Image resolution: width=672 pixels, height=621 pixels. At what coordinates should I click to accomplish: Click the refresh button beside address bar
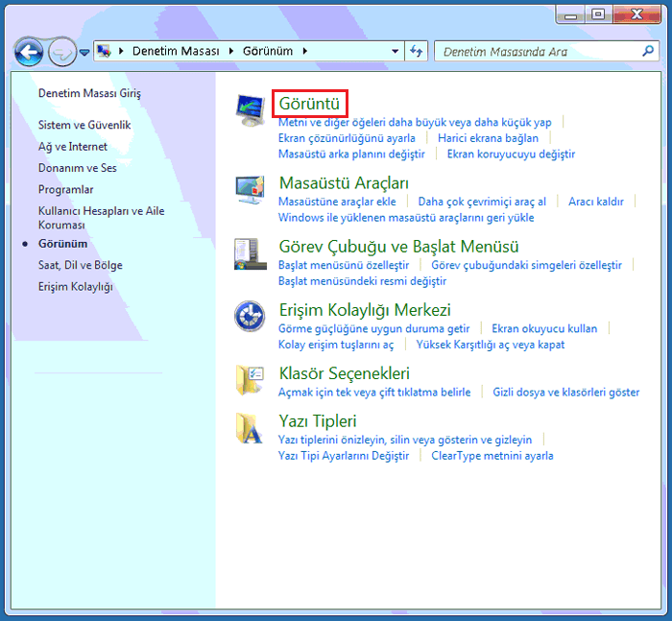click(416, 52)
